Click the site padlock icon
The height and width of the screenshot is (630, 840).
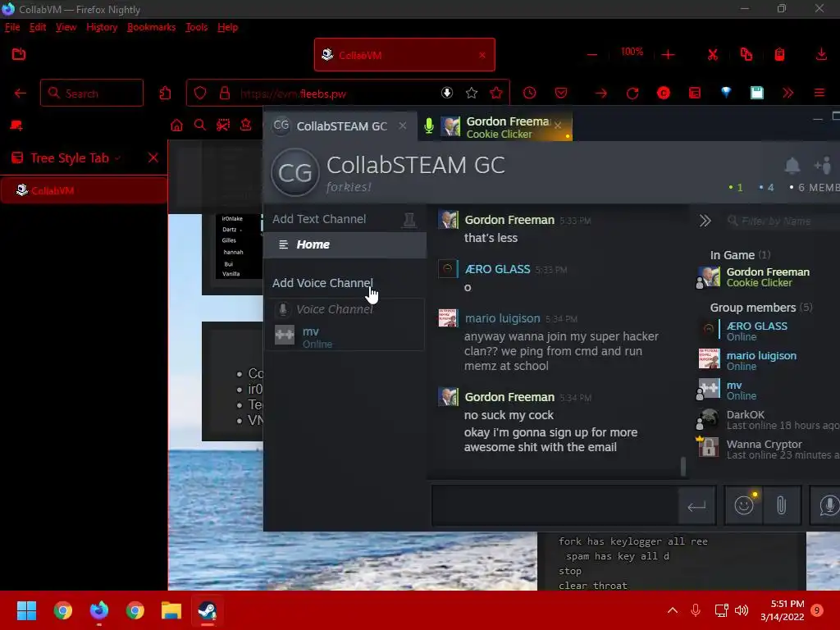225,94
